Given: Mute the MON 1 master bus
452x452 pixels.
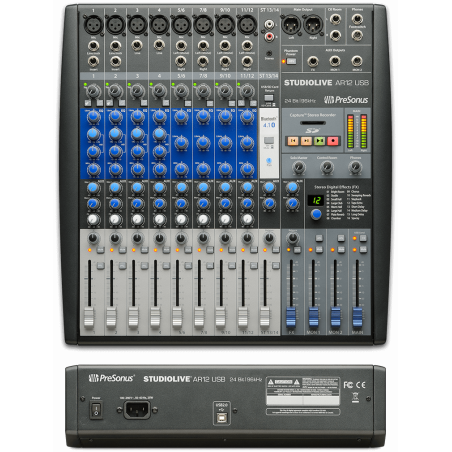Looking at the screenshot, I should click(319, 250).
